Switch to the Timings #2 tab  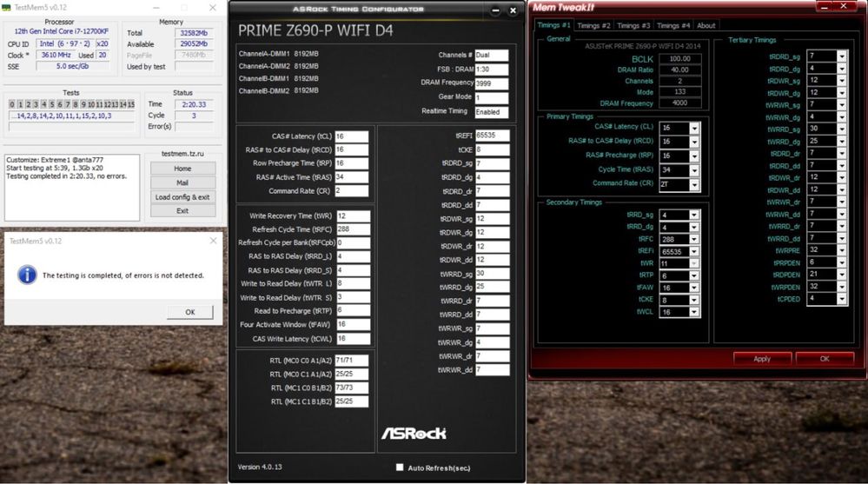(x=593, y=25)
